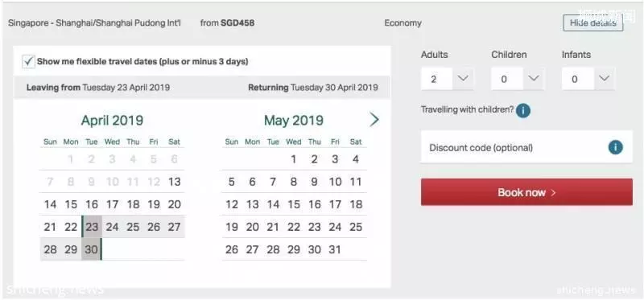The width and height of the screenshot is (644, 300).
Task: Select April 23 departure date
Action: click(92, 227)
